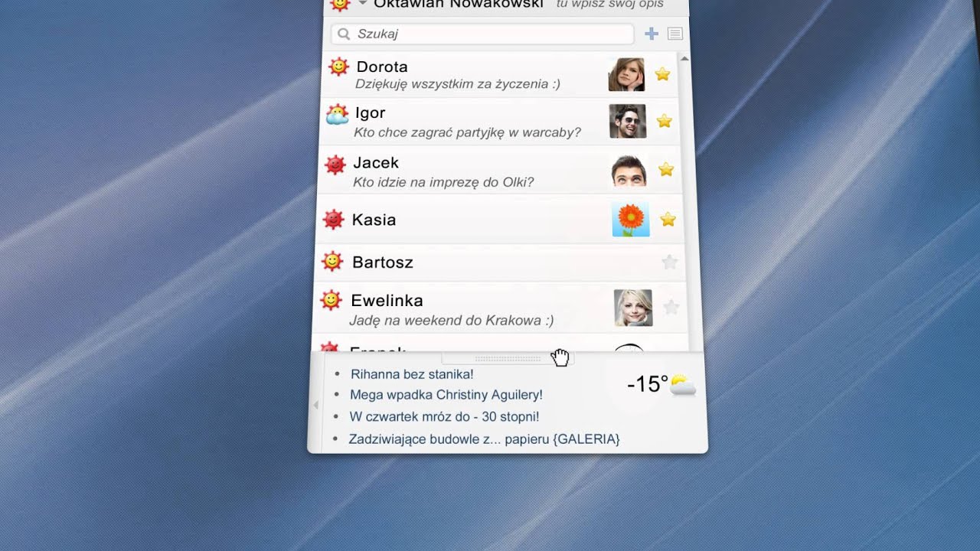980x551 pixels.
Task: Open W czwartek mróz news link
Action: (x=444, y=417)
